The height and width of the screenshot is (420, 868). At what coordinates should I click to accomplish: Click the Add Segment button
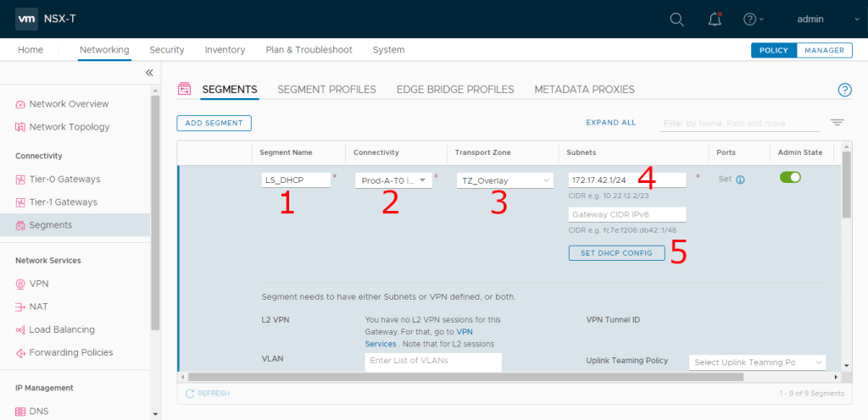tap(214, 123)
